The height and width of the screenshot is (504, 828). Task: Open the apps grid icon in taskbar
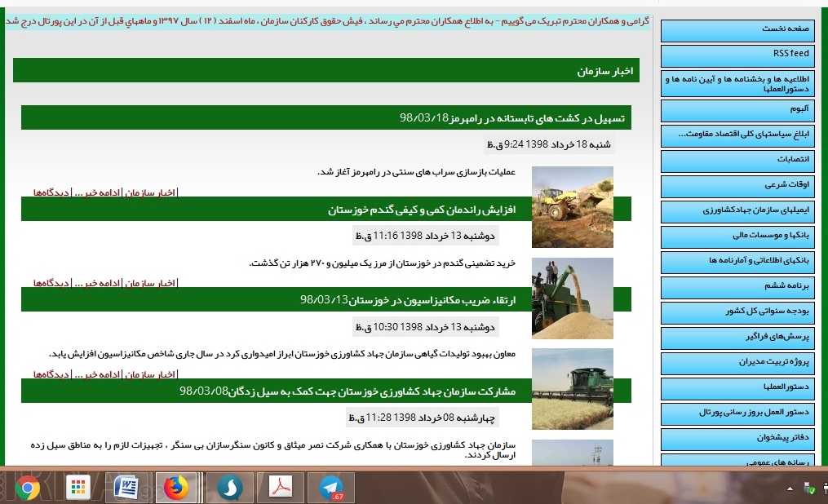tap(78, 488)
